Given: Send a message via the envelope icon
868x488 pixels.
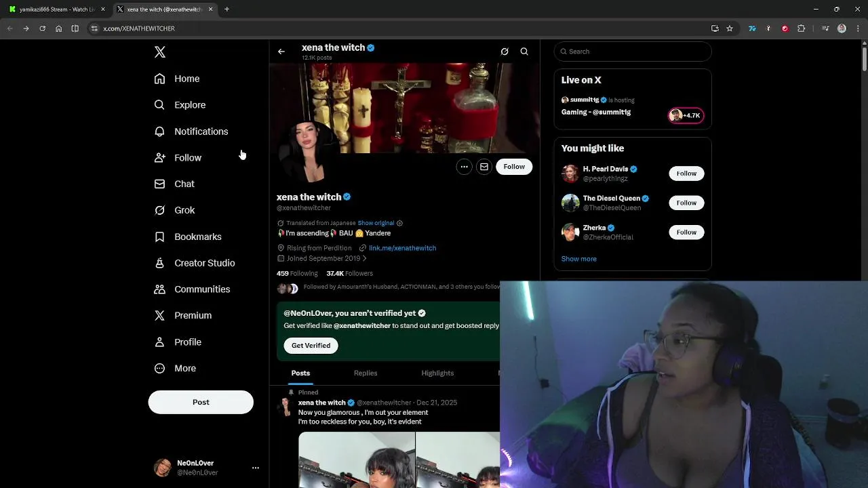Looking at the screenshot, I should coord(484,167).
